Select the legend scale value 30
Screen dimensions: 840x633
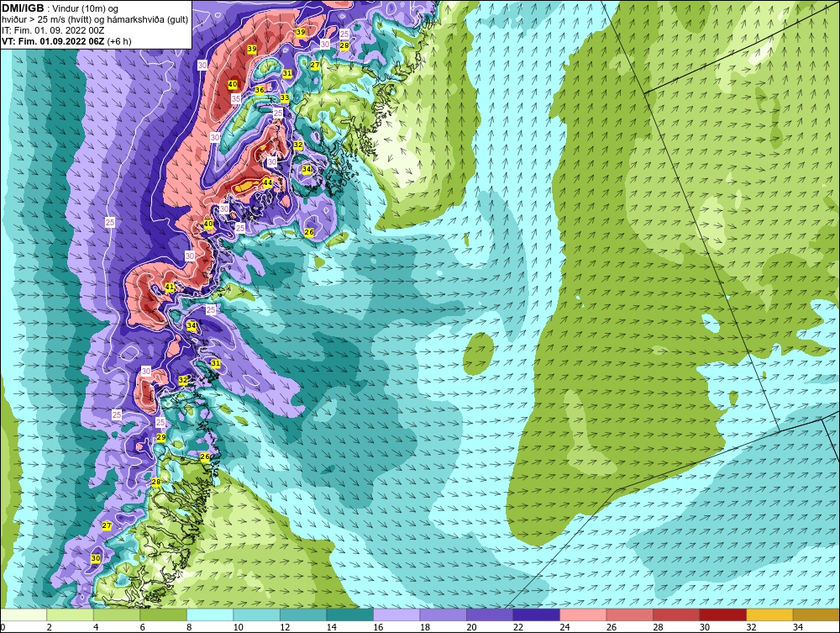tap(705, 627)
